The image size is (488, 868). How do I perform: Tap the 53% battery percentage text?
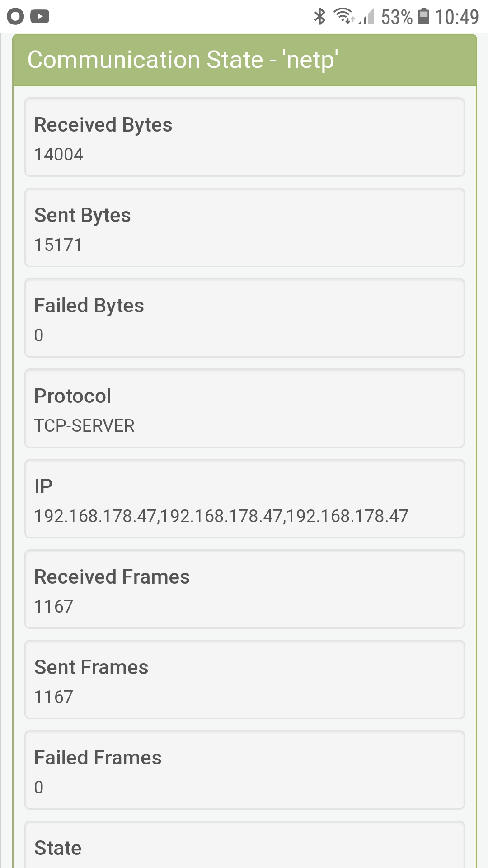[x=397, y=17]
